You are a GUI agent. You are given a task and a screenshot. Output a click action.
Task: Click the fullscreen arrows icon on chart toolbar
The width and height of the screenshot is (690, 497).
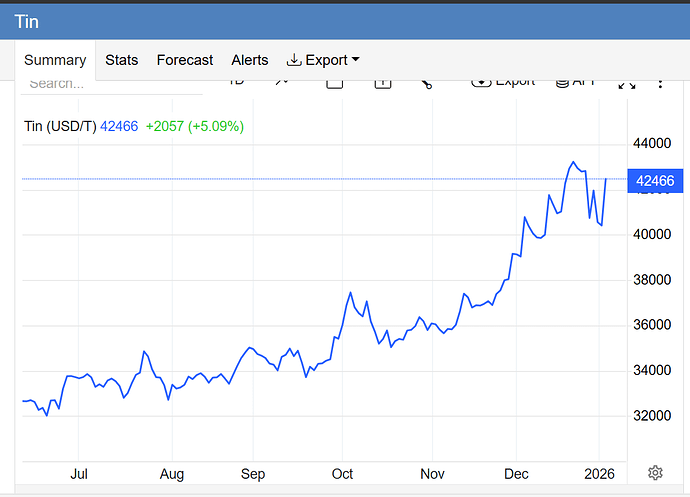pos(627,85)
